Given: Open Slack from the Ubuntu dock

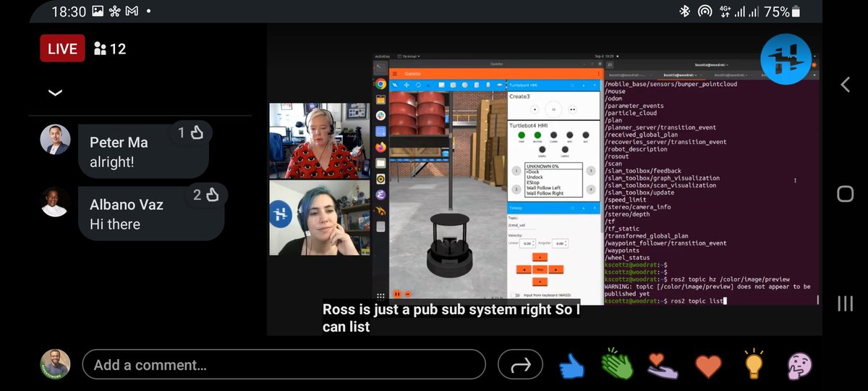Looking at the screenshot, I should click(380, 116).
